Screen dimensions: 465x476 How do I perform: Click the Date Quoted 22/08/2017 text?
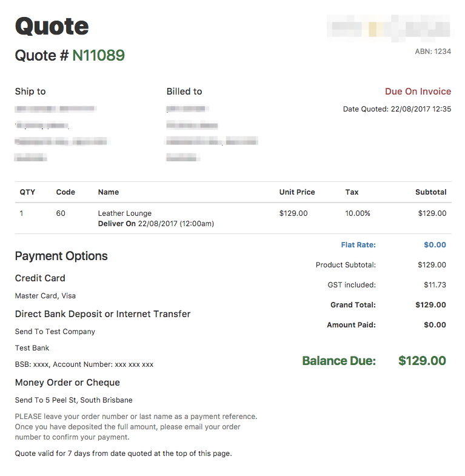[x=397, y=109]
